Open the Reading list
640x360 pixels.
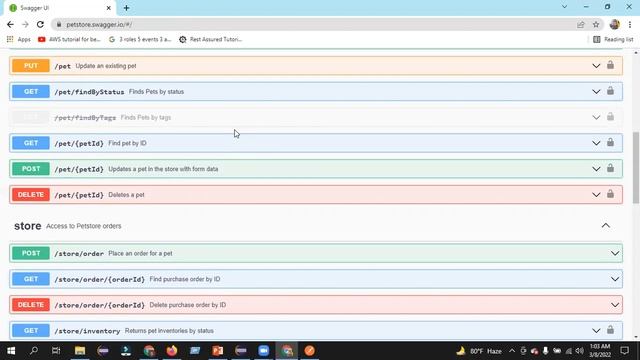tap(613, 40)
